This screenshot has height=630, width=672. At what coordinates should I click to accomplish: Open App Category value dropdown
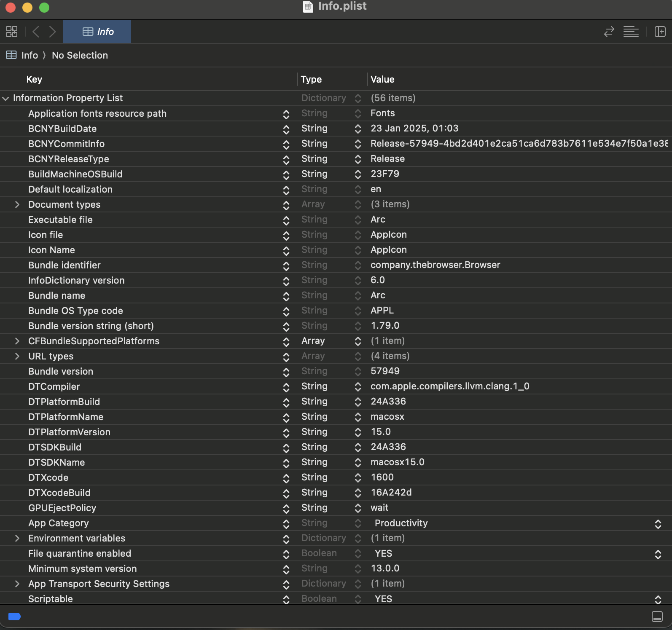[658, 523]
